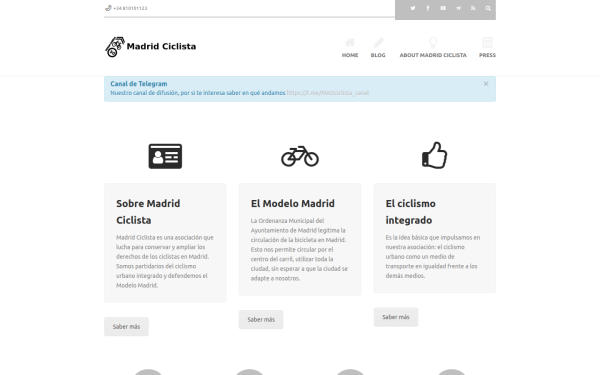Go to the Home menu item
The image size is (600, 375).
(x=350, y=48)
